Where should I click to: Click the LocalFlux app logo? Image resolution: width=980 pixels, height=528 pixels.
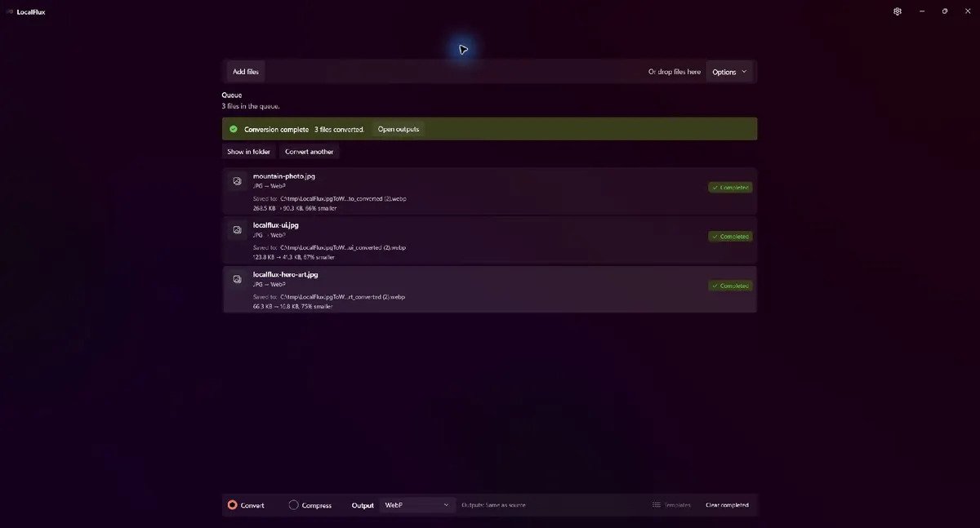click(x=10, y=12)
